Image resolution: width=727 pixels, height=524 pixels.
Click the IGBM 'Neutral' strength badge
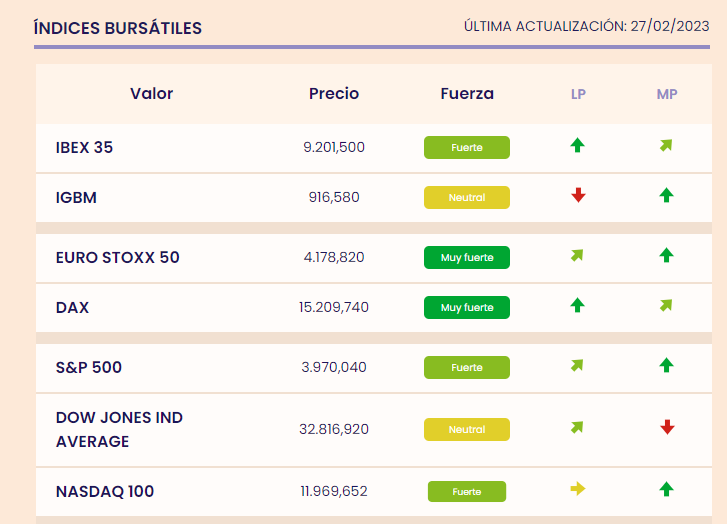click(467, 198)
